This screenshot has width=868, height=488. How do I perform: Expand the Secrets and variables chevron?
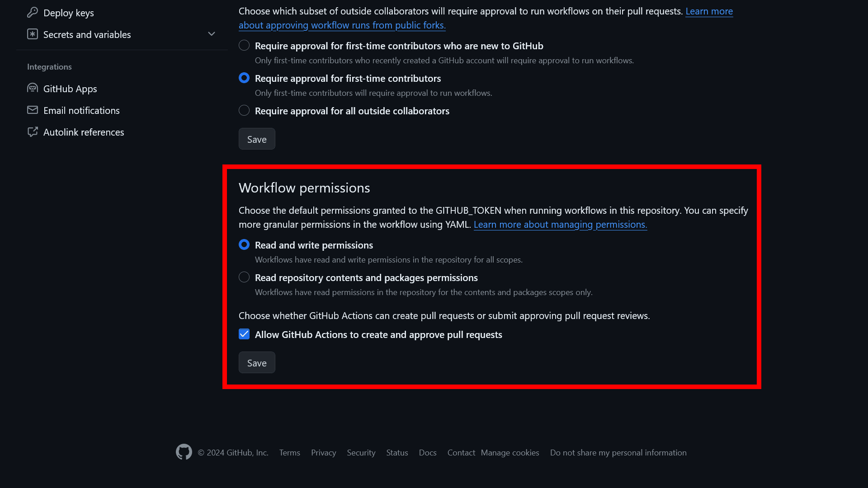click(x=211, y=34)
